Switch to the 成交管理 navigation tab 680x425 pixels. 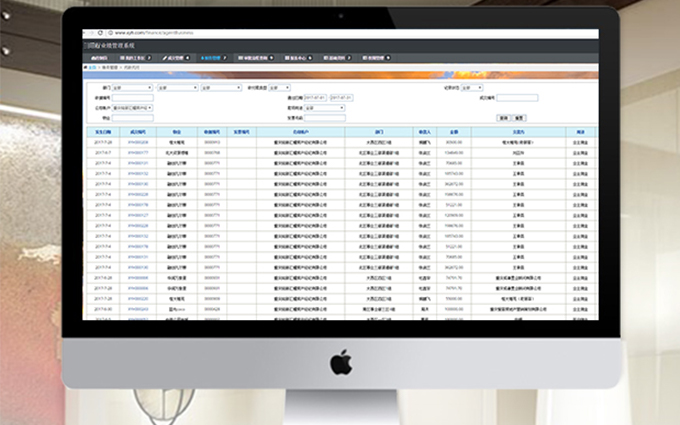[176, 57]
